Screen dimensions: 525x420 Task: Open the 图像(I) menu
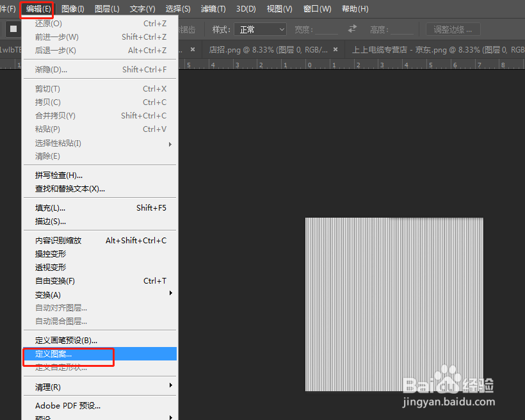[x=72, y=8]
